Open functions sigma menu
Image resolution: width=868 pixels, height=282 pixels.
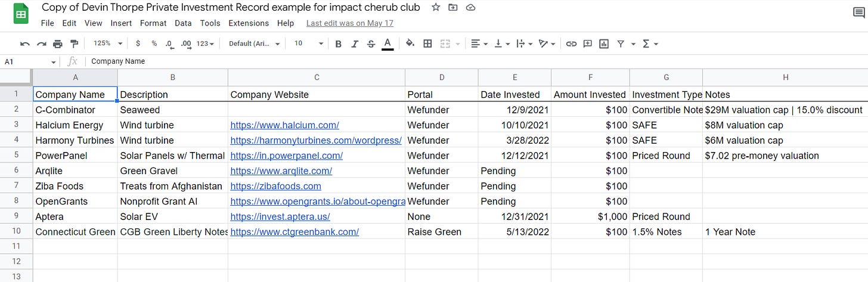(650, 44)
